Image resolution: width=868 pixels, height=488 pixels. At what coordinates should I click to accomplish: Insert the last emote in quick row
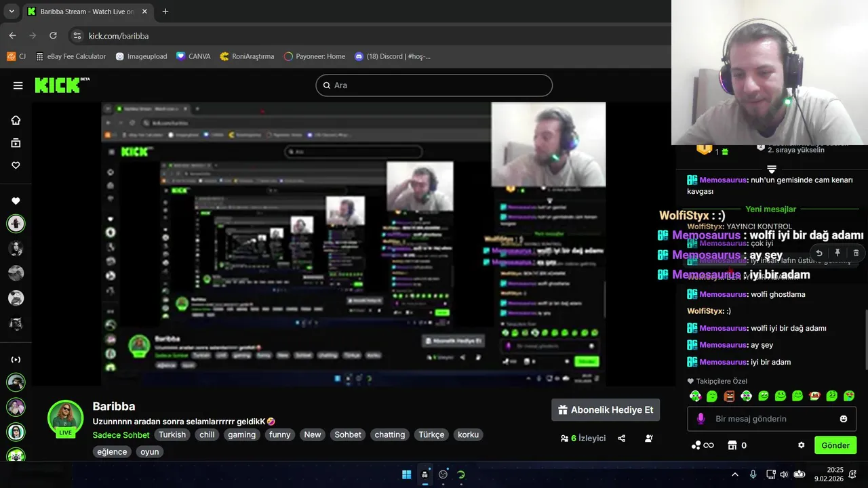tap(849, 396)
